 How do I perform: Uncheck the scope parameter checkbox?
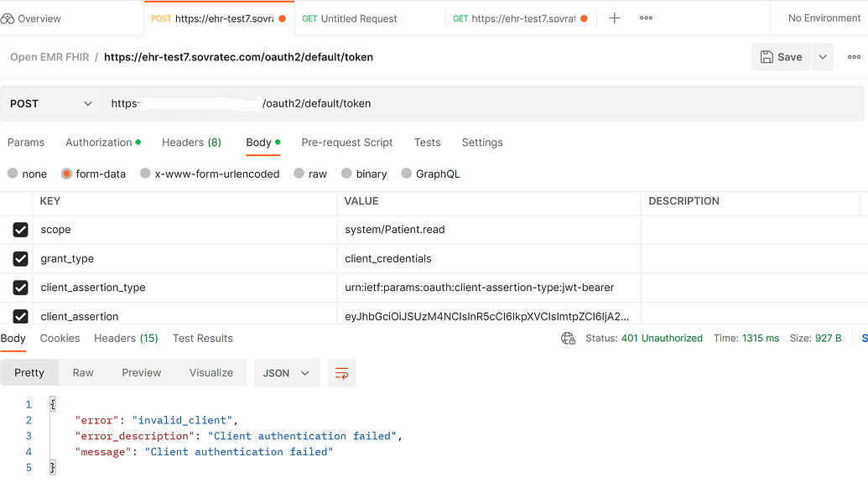click(x=20, y=229)
